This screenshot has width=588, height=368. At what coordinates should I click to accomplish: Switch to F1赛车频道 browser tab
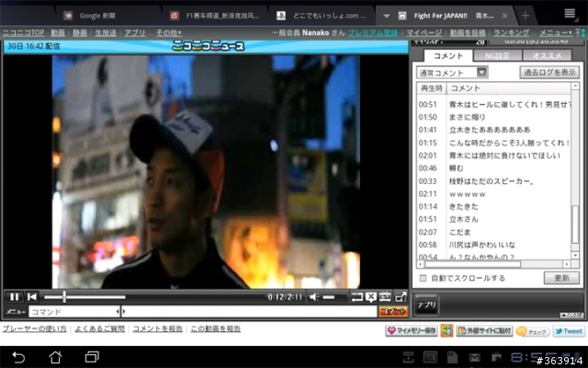pyautogui.click(x=215, y=16)
